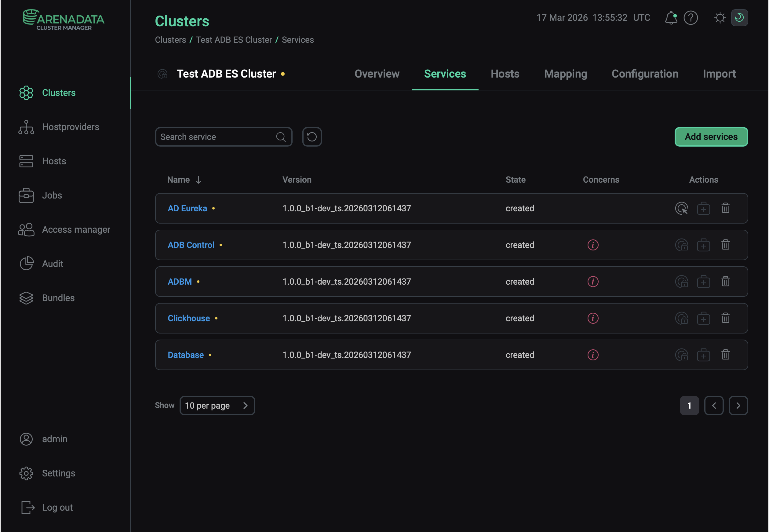Go to the previous page of services
Screen dimensions: 769x532
714,405
